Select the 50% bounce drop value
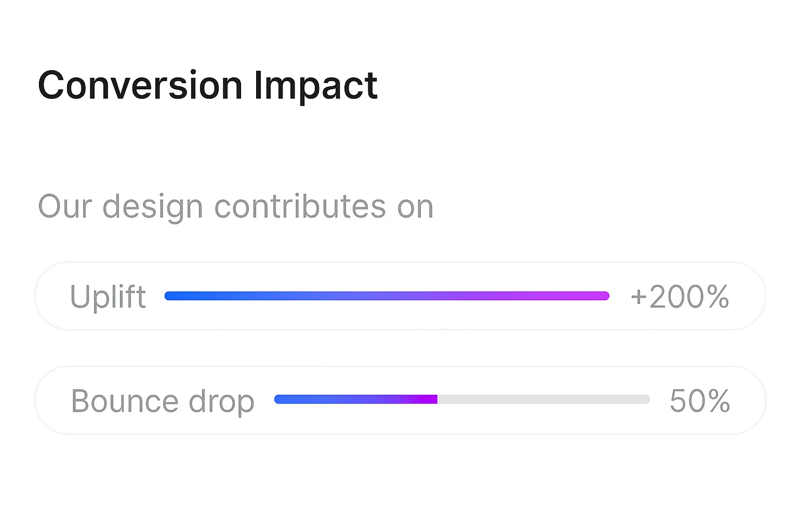 [x=700, y=401]
